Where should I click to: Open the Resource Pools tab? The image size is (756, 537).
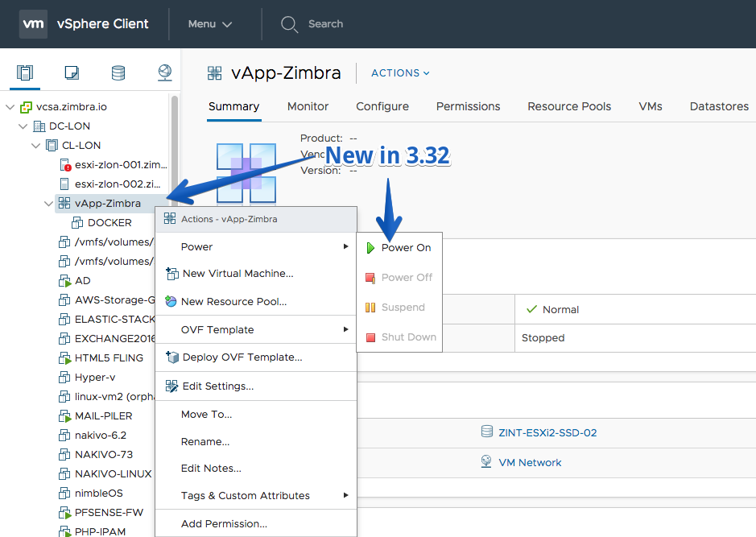point(569,106)
